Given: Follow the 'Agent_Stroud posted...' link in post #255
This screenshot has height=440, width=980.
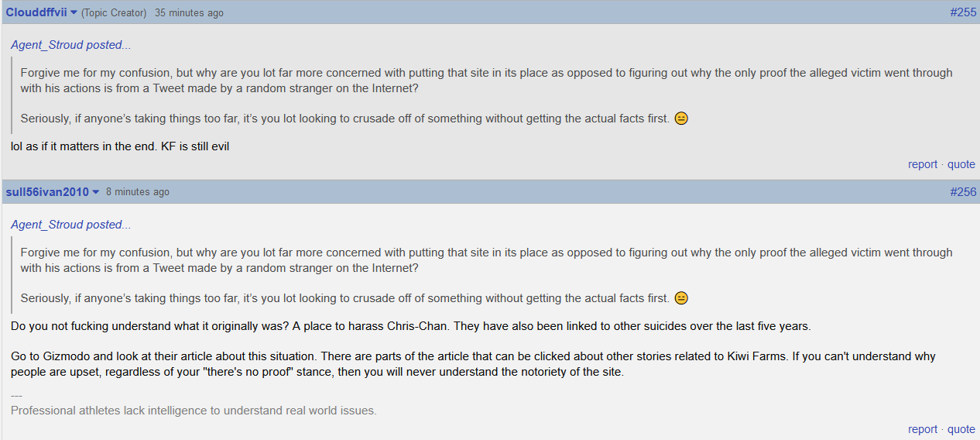Looking at the screenshot, I should [x=70, y=45].
